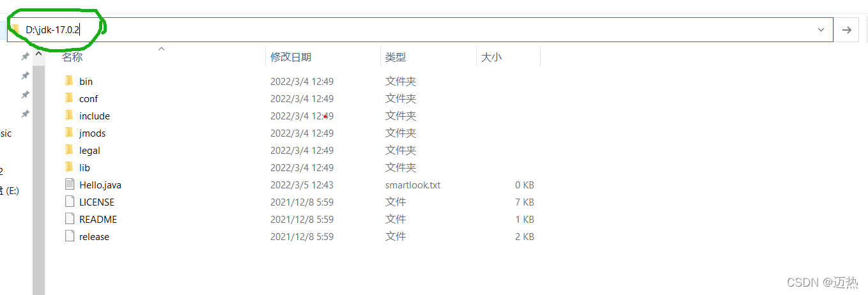Sort by the 名称 column header
The image size is (868, 295).
click(72, 57)
